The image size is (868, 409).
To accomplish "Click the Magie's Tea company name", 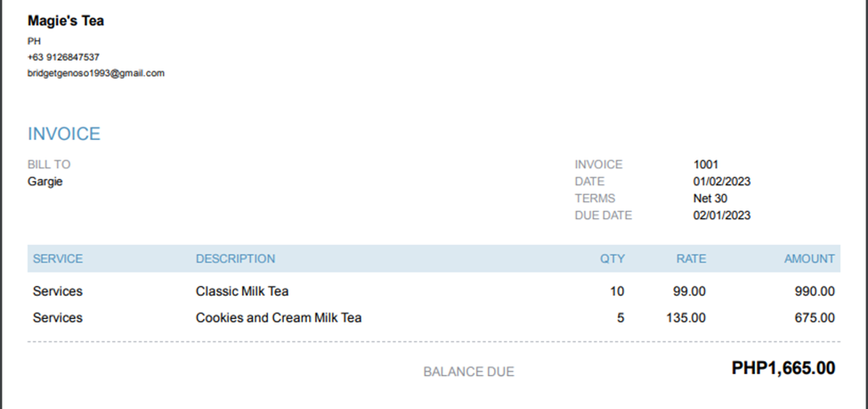I will coord(66,20).
